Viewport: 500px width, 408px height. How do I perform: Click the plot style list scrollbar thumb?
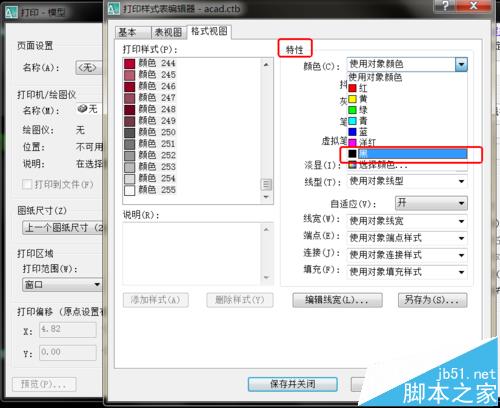click(x=266, y=184)
